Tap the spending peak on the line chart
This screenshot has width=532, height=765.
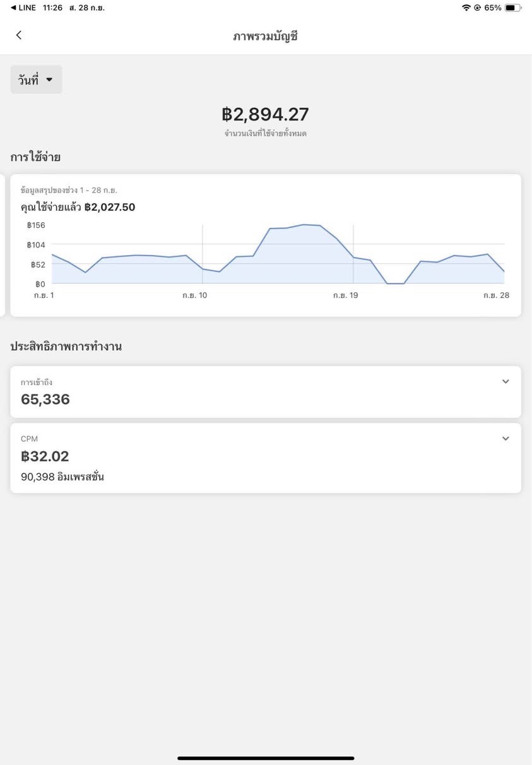pos(304,225)
